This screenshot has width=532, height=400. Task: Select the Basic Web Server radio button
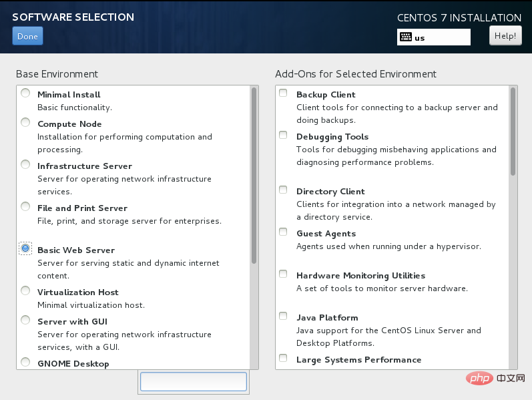tap(25, 248)
